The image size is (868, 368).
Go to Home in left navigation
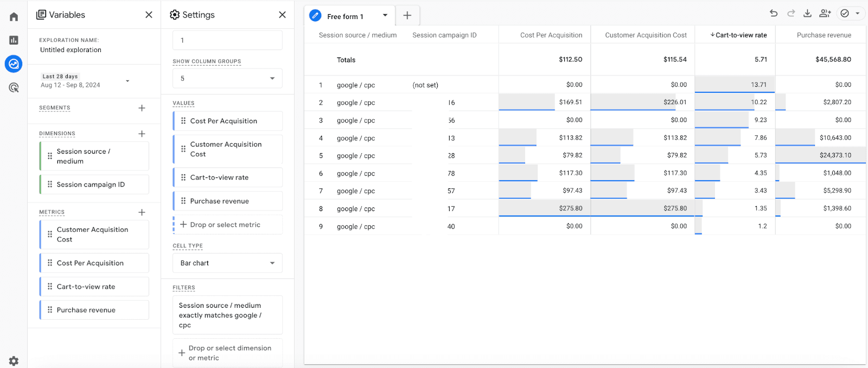(x=14, y=17)
